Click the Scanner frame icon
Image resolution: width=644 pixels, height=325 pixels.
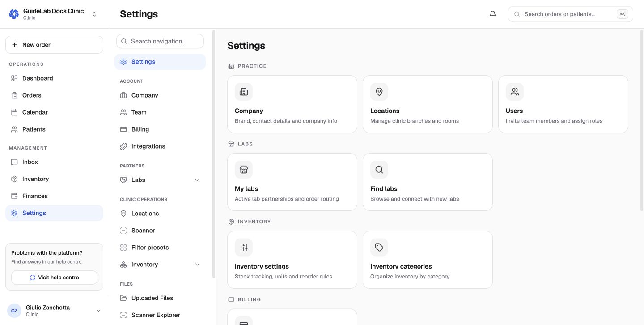coord(123,231)
